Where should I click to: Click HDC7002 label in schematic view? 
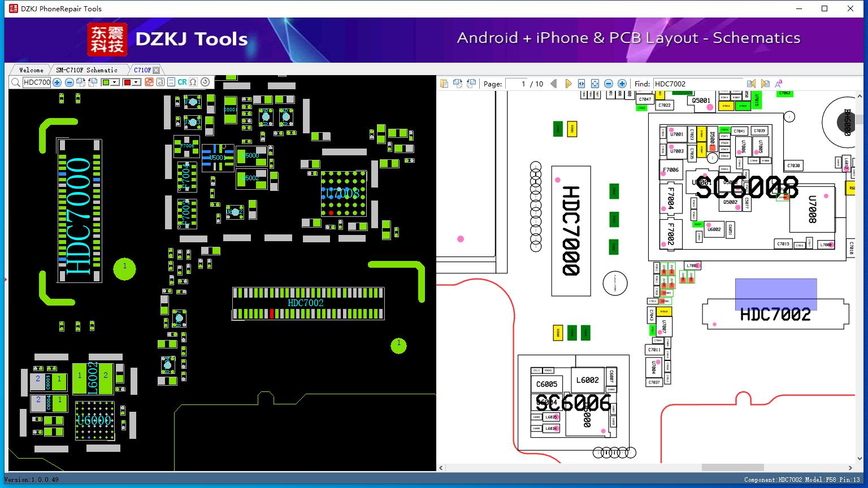point(775,315)
